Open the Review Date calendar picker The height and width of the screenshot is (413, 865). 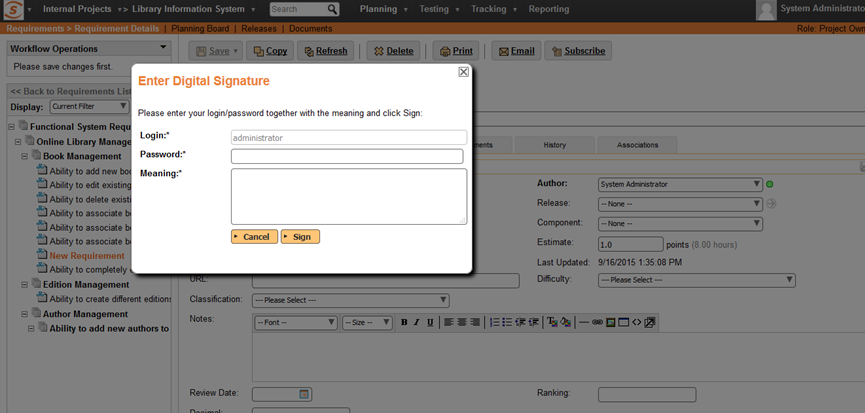pos(304,394)
